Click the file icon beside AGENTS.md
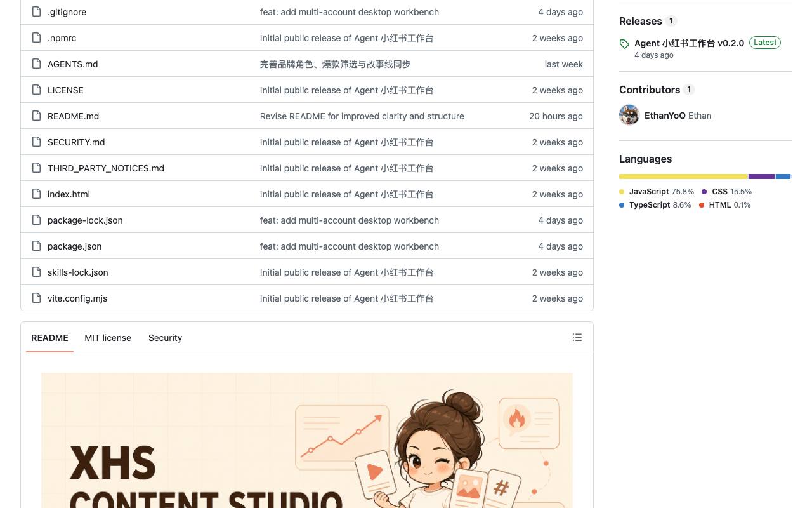Viewport: 812px width, 508px height. point(37,63)
